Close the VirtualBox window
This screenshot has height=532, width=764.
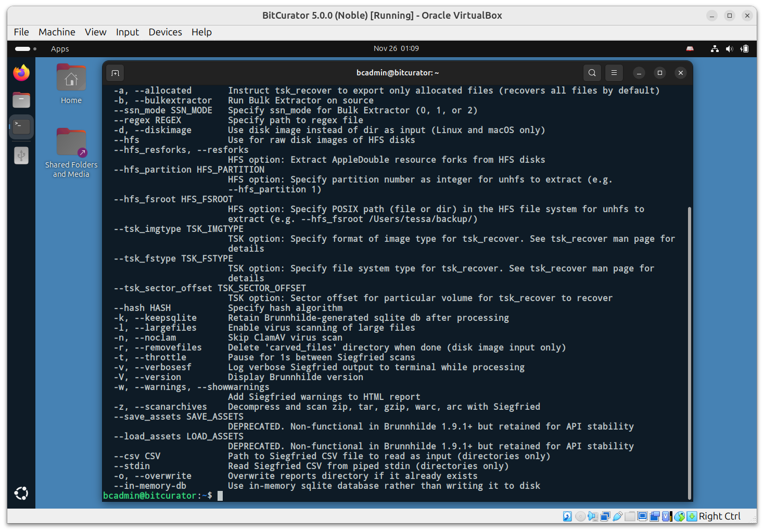(x=747, y=16)
